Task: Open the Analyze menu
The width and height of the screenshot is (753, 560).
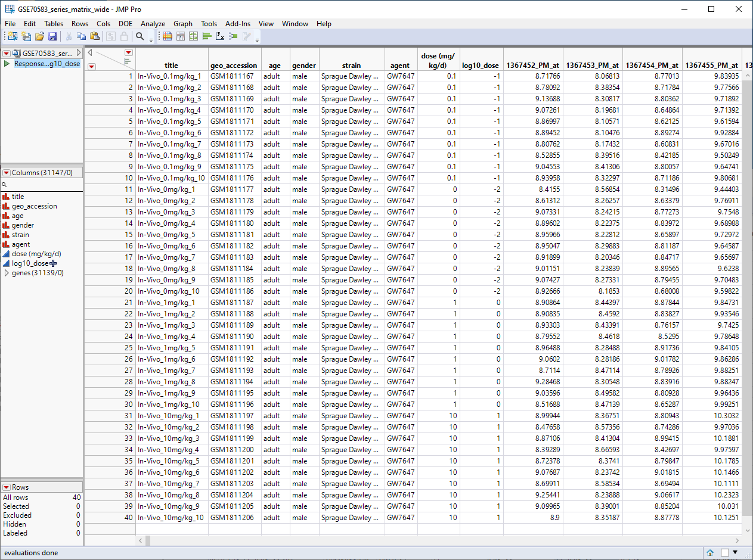Action: (153, 24)
